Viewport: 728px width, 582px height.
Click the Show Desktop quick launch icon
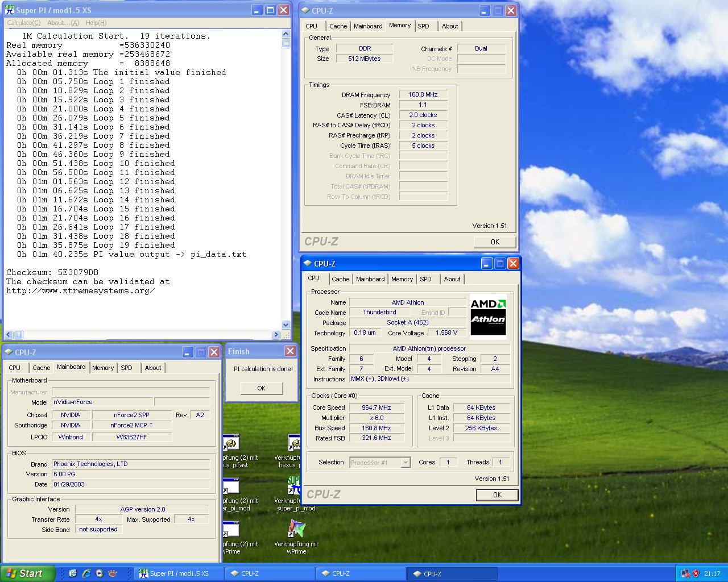point(73,573)
